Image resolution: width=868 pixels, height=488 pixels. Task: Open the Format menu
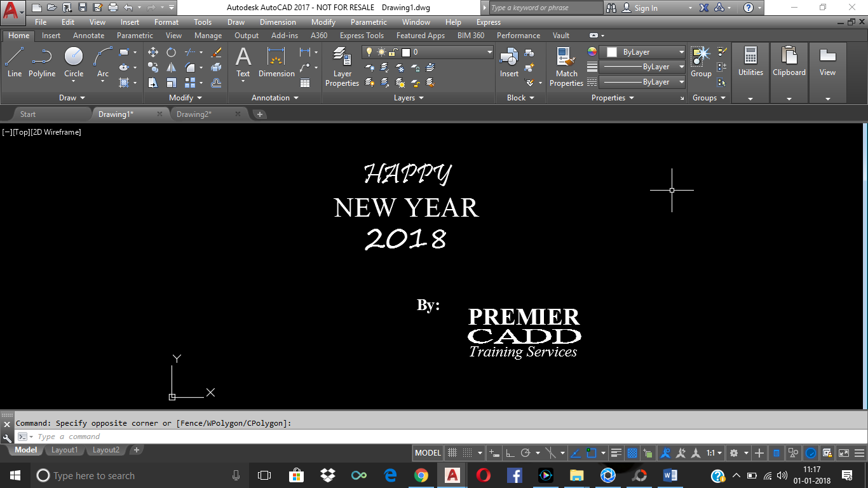(166, 22)
